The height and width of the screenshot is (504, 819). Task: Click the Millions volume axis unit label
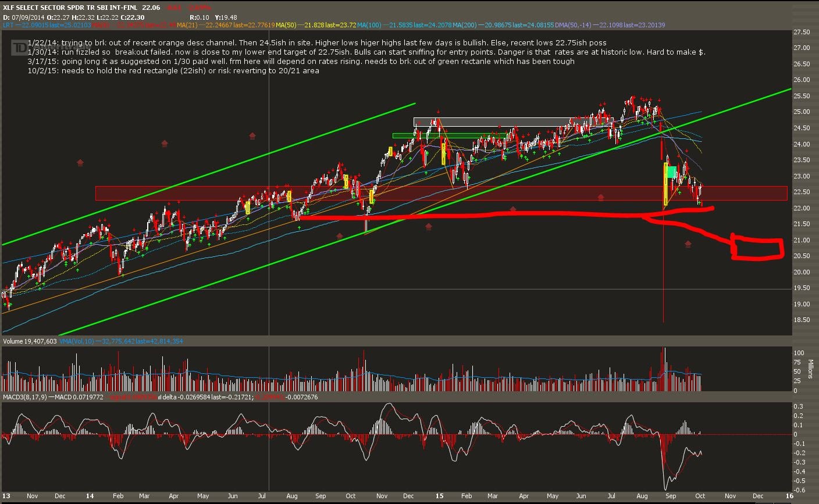click(811, 369)
